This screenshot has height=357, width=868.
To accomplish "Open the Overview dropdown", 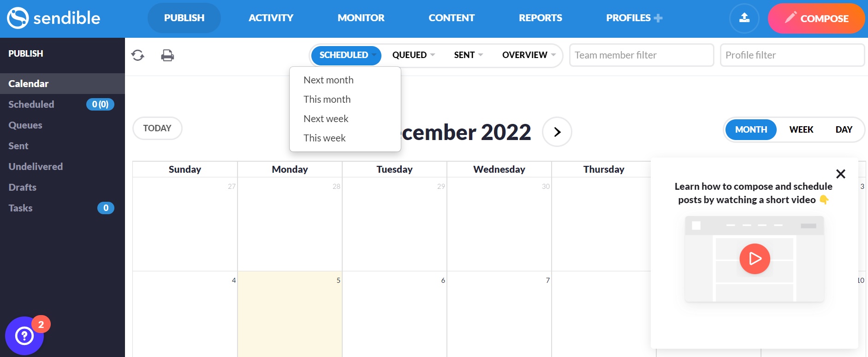I will tap(529, 55).
